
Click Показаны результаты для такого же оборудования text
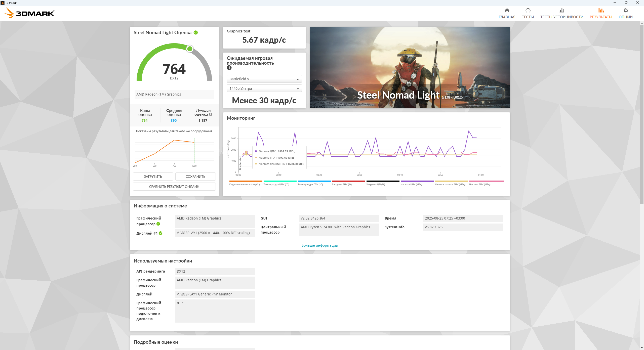(x=174, y=131)
